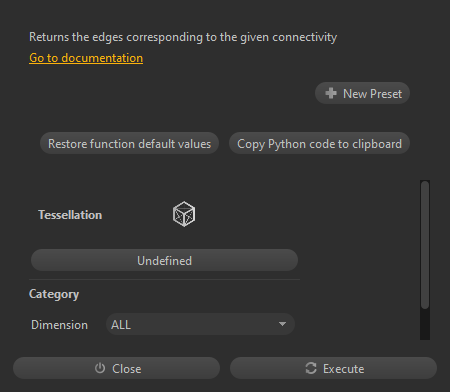Copy Python code to clipboard
Viewport: 450px width, 392px height.
(x=319, y=143)
